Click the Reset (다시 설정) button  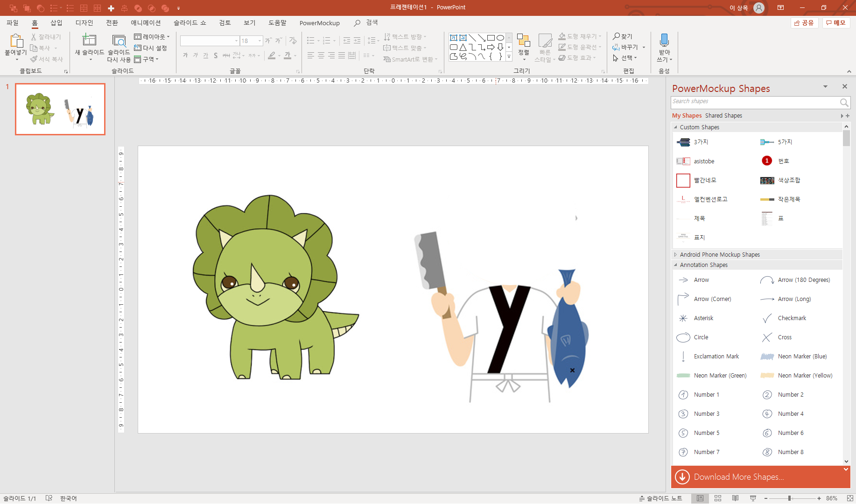(150, 48)
